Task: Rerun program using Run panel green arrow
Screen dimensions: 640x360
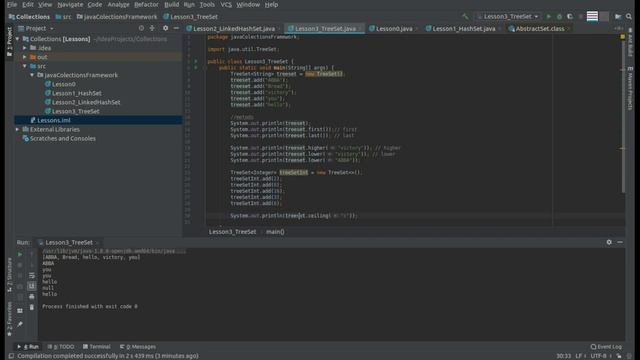Action: (x=20, y=254)
